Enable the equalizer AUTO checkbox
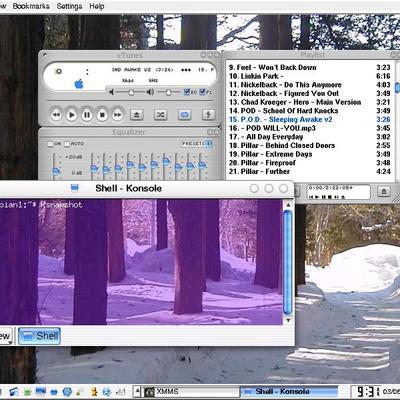The image size is (400, 400). point(67,144)
